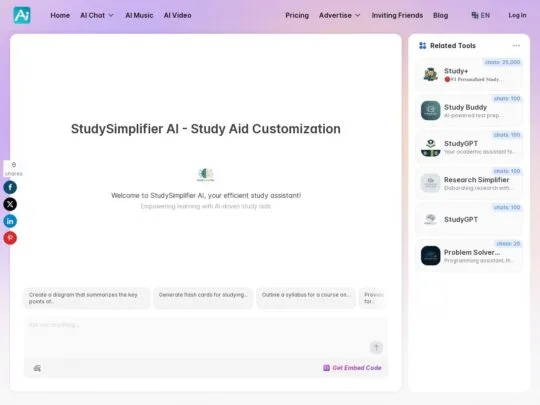This screenshot has width=540, height=405.
Task: Click the 'Related Tools' heading text
Action: coord(453,45)
